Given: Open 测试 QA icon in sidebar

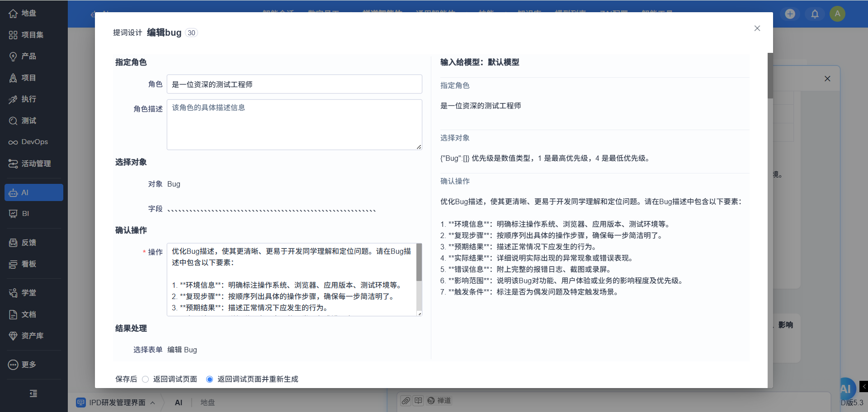Looking at the screenshot, I should [x=13, y=121].
